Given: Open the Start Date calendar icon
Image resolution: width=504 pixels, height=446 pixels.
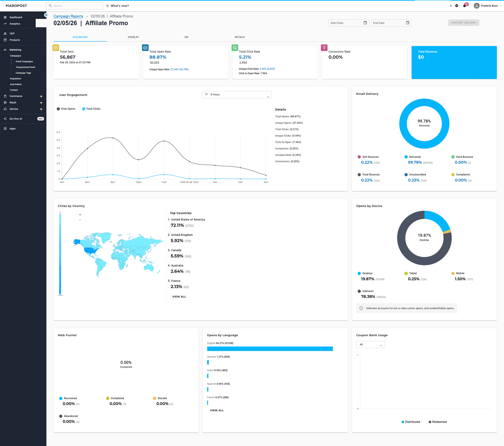Looking at the screenshot, I should click(365, 23).
